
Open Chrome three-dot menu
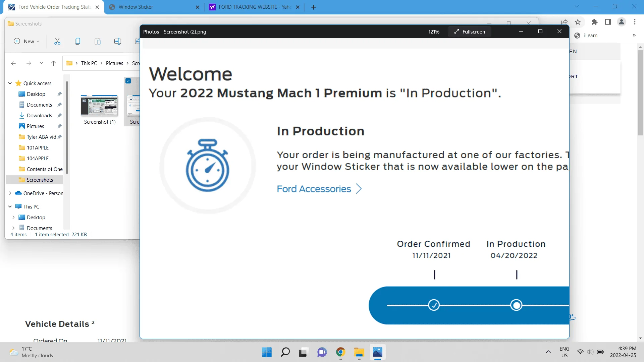(635, 22)
